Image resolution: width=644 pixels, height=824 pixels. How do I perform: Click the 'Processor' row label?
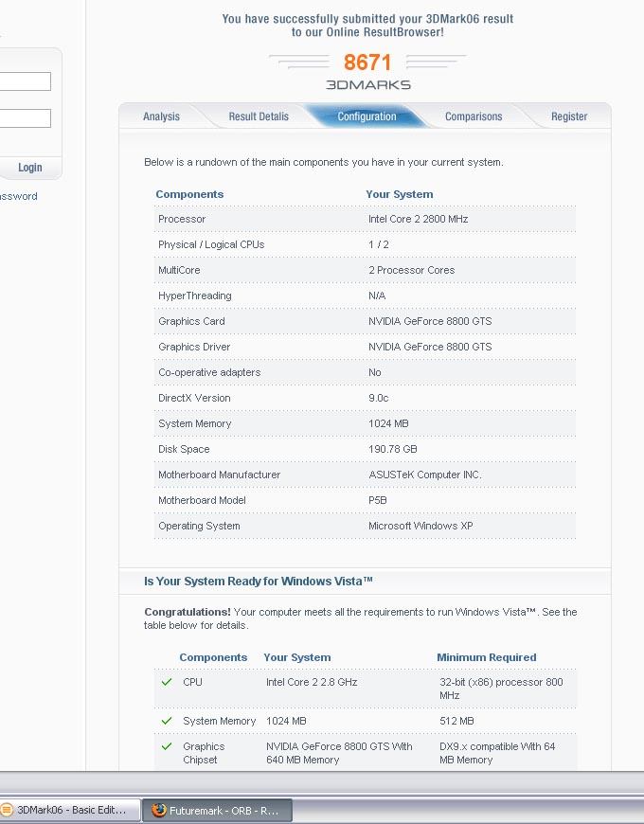(x=182, y=219)
